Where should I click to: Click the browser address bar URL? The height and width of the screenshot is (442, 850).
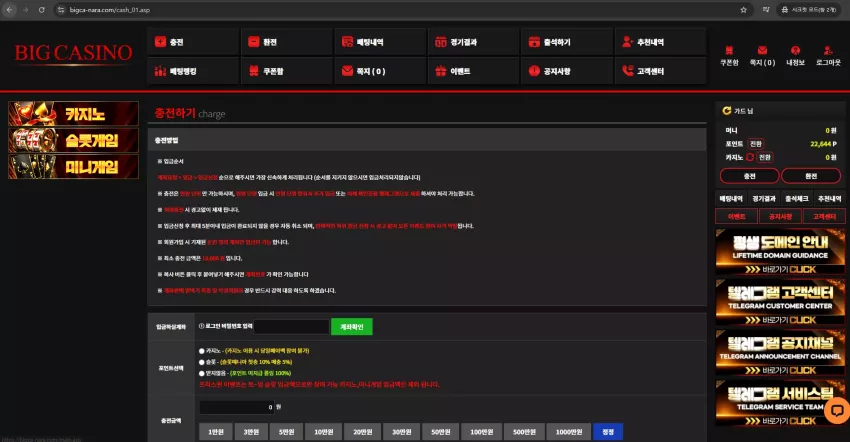pos(110,10)
